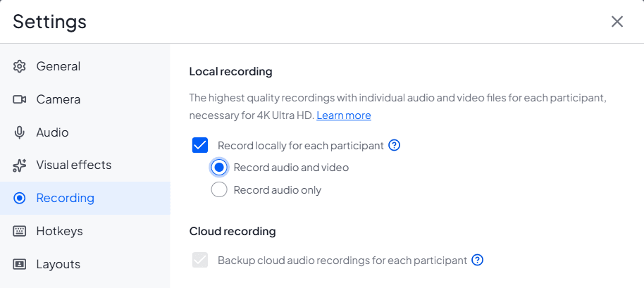
Task: Select the Recording tab label
Action: (66, 198)
